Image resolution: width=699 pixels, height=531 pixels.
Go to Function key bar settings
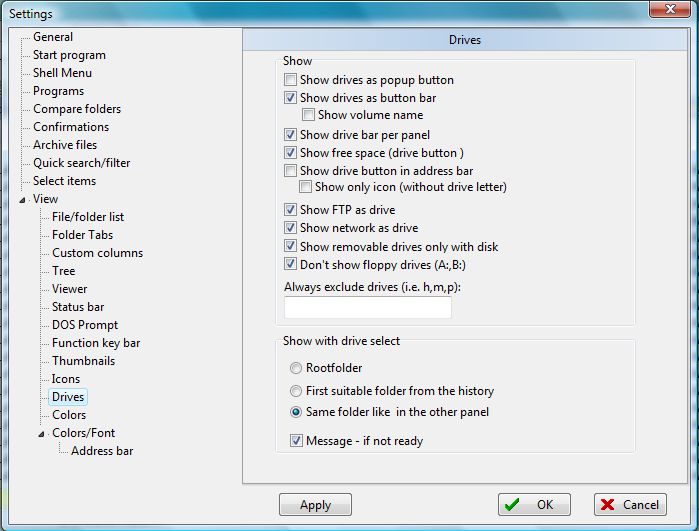pos(96,343)
